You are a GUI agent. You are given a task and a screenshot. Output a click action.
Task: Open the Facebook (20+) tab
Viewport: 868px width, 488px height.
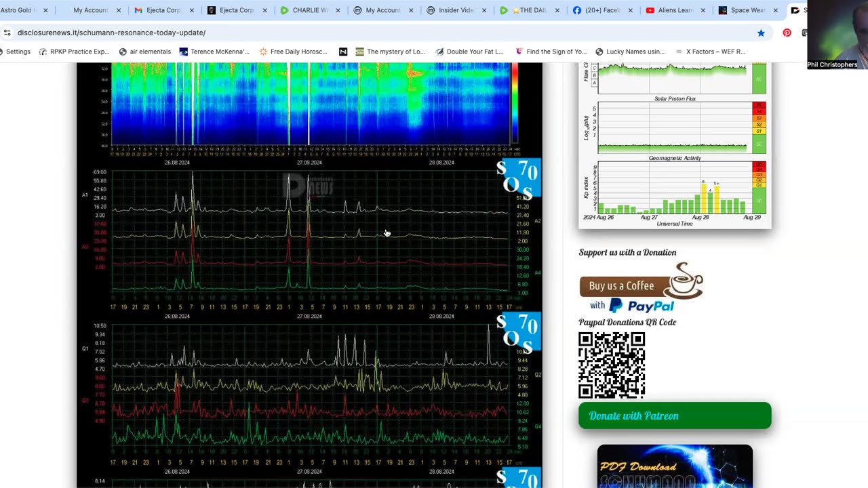point(597,10)
